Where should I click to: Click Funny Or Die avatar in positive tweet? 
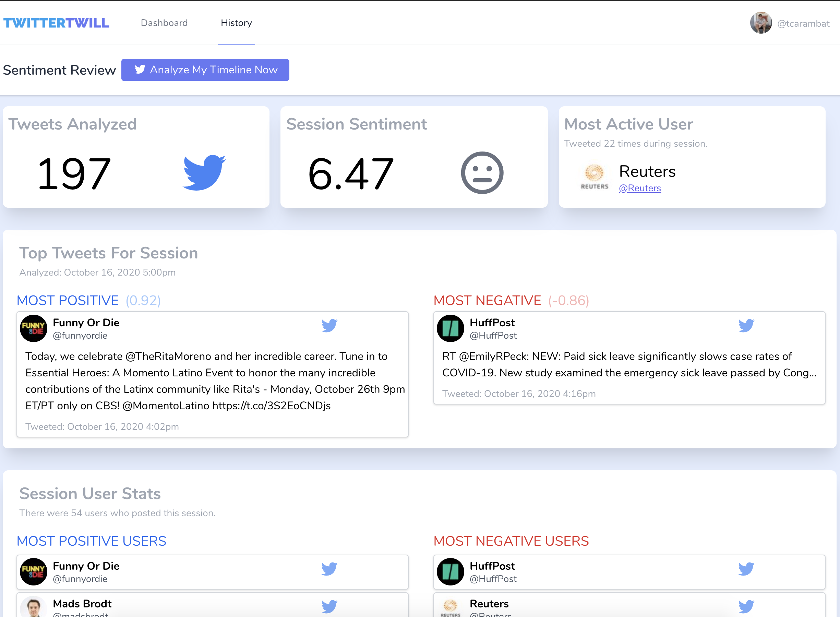(x=34, y=328)
